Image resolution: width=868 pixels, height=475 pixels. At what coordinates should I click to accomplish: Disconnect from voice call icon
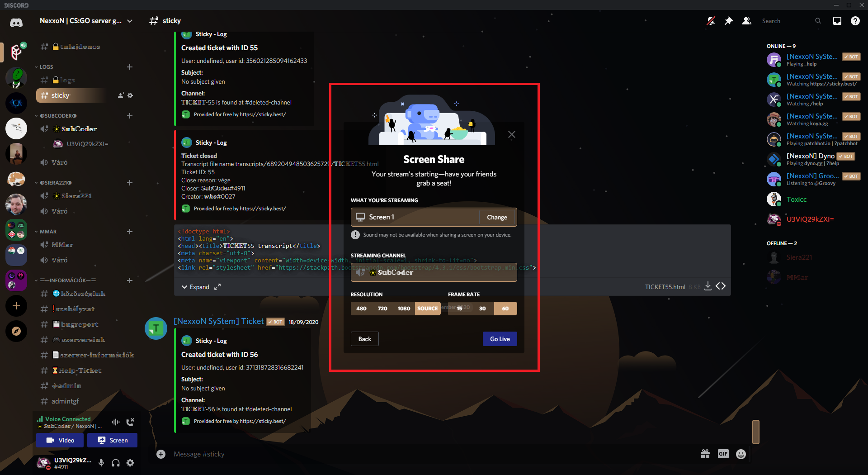pos(130,422)
